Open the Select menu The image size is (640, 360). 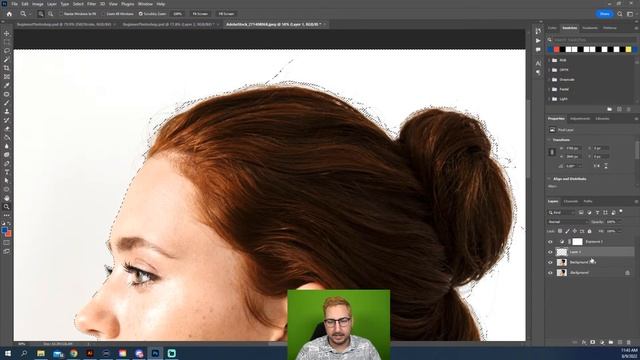[x=78, y=4]
